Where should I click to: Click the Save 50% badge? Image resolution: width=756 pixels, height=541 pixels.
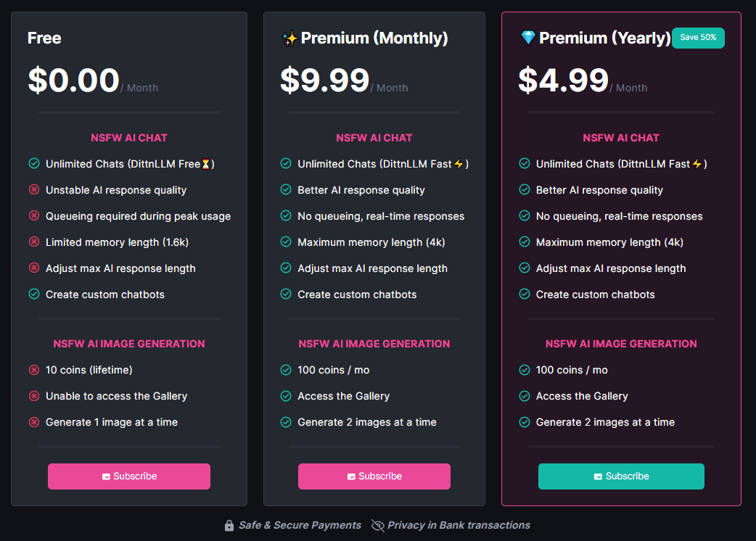(x=698, y=38)
